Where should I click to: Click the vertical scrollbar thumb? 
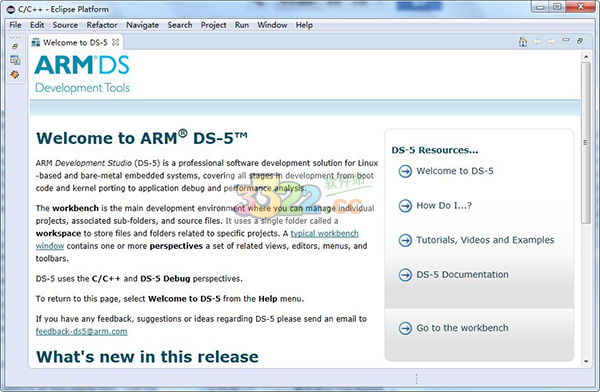pos(586,142)
